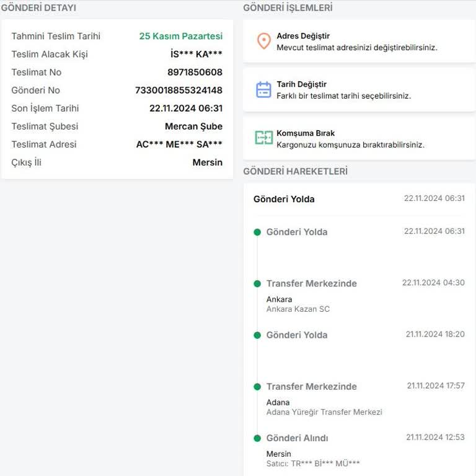Click the Teslimat Şubesi label
The image size is (476, 476).
(x=45, y=126)
